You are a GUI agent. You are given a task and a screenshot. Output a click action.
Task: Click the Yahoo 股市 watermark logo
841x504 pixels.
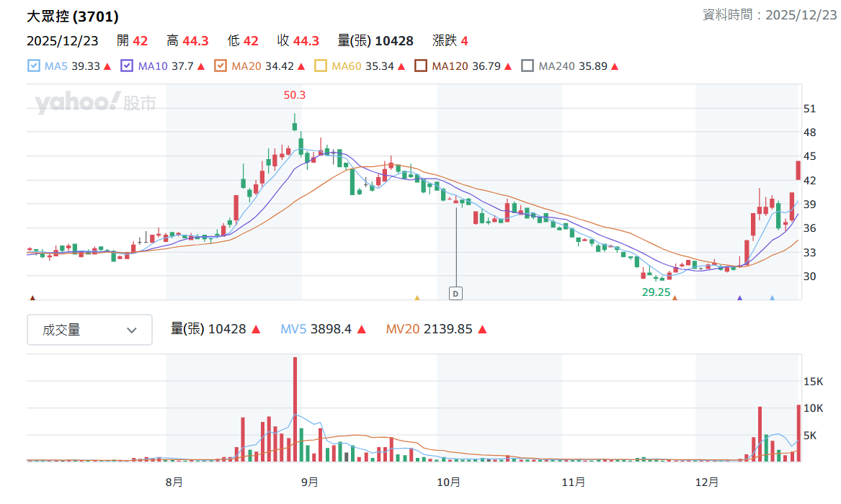95,102
